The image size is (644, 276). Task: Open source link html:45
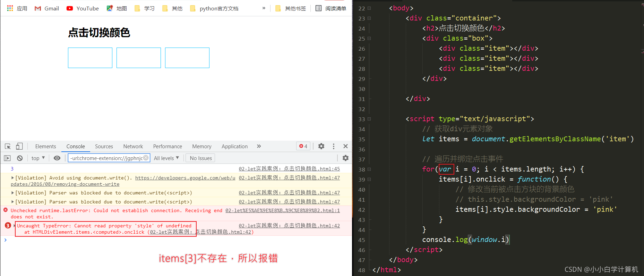pos(289,169)
